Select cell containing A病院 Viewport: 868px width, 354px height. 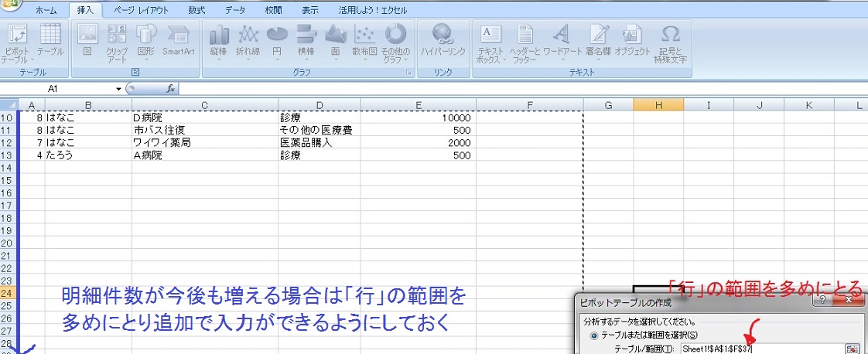click(x=205, y=155)
